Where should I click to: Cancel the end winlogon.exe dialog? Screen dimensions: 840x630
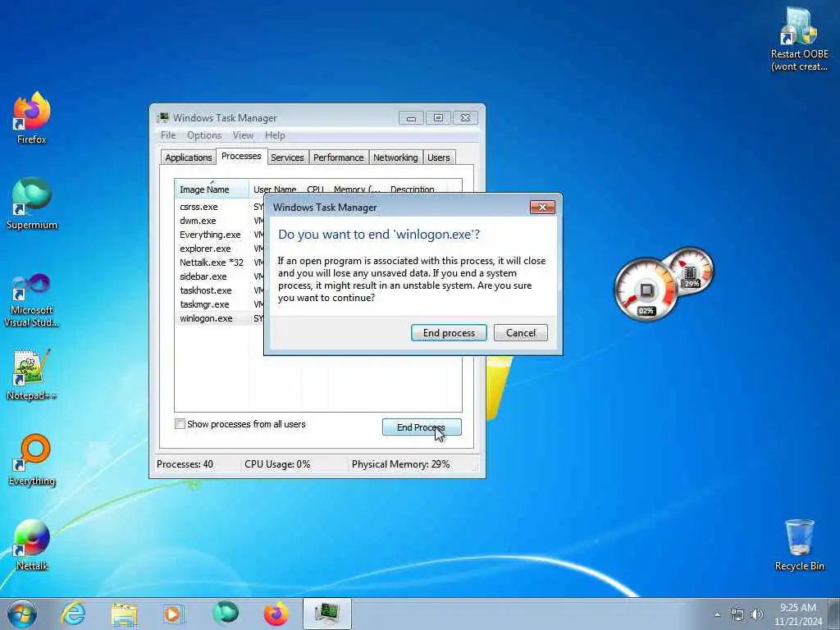click(521, 333)
